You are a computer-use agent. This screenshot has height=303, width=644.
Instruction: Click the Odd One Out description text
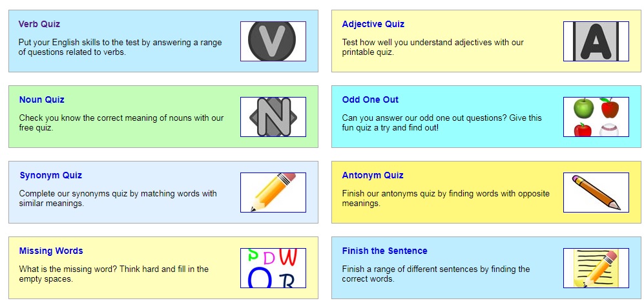pos(442,123)
